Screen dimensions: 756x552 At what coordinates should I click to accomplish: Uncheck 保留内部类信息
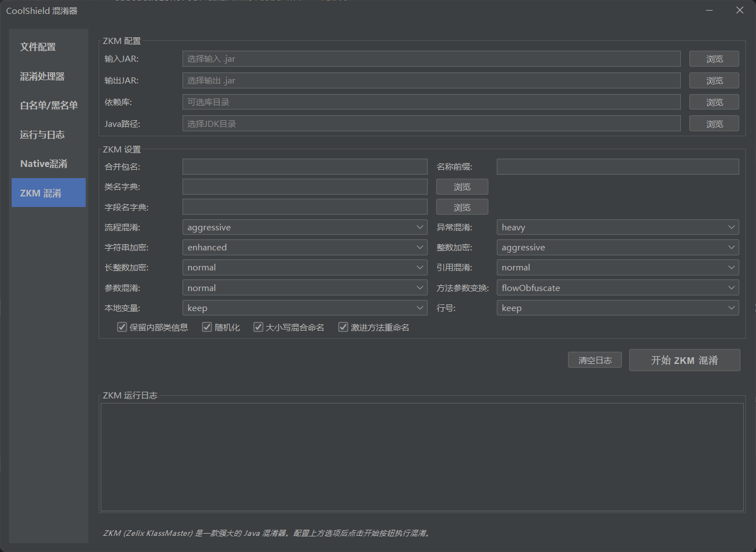tap(122, 327)
